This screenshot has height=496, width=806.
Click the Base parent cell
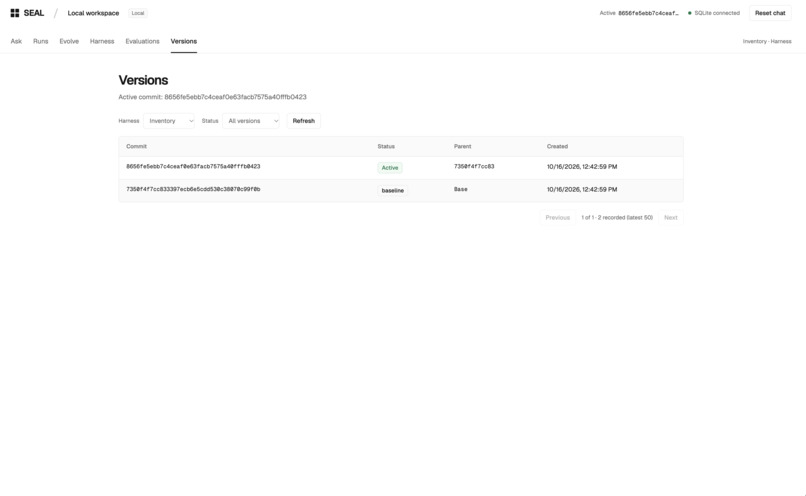coord(461,189)
